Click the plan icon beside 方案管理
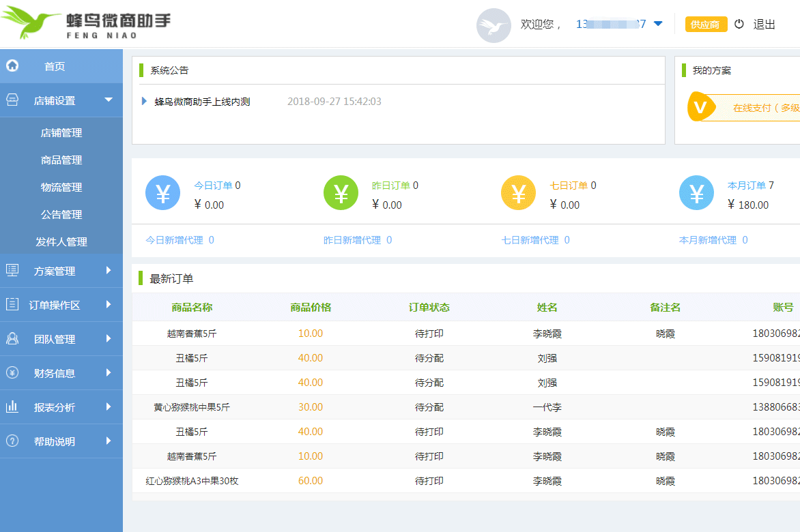800x532 pixels. point(12,271)
